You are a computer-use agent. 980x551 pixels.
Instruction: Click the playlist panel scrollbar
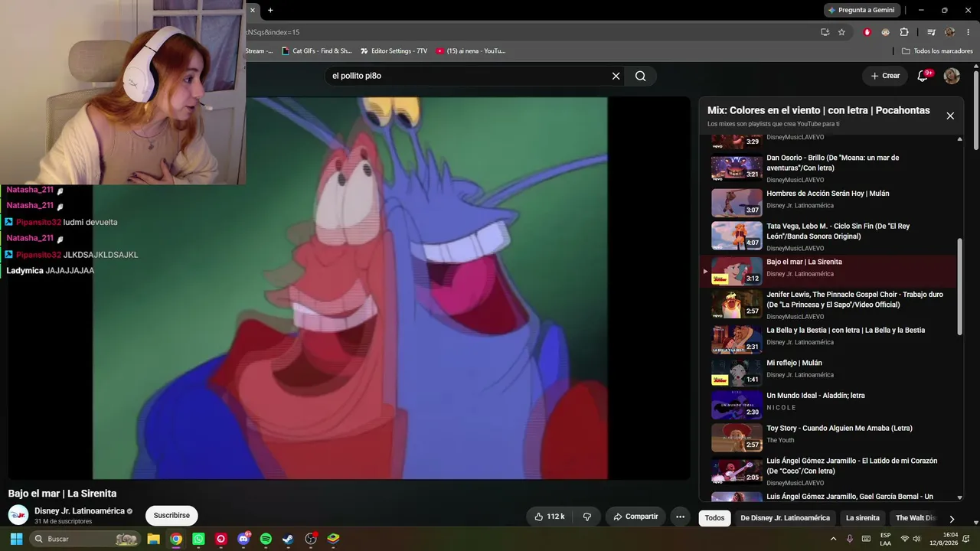coord(960,287)
